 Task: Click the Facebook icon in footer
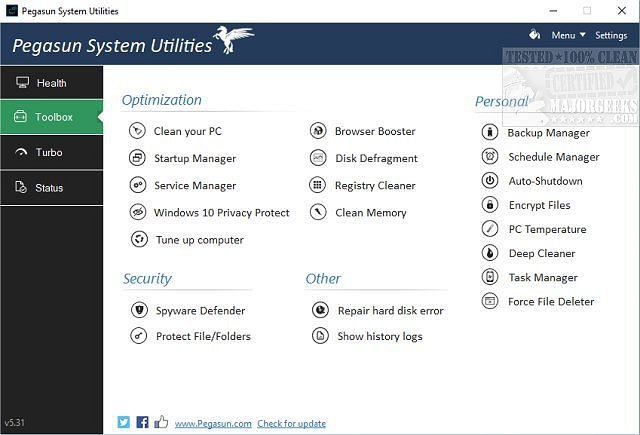click(142, 422)
